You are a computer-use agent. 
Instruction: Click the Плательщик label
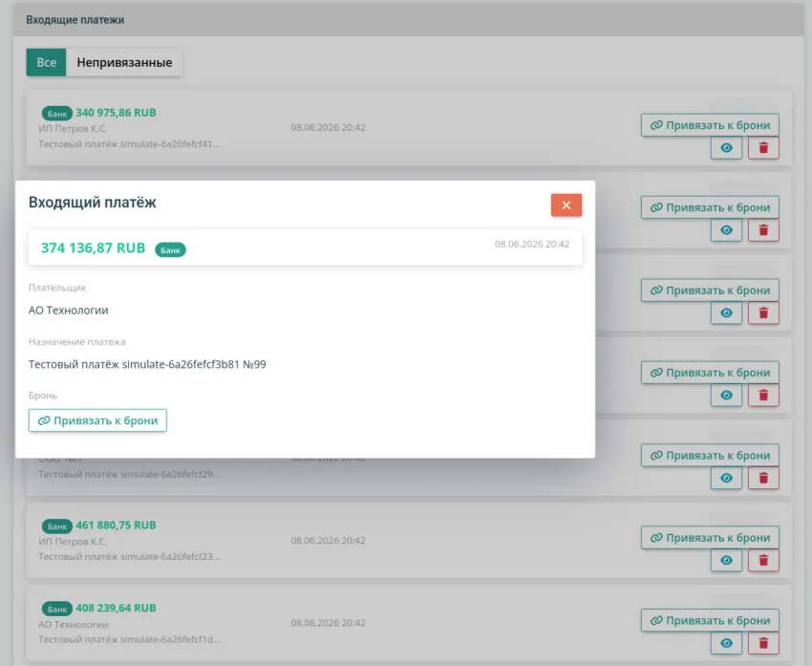click(57, 288)
